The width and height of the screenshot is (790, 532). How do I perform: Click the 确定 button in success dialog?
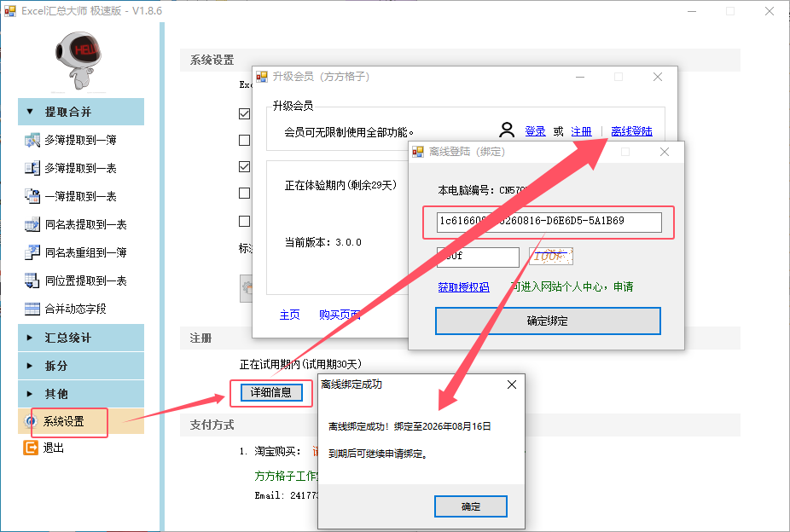(471, 506)
